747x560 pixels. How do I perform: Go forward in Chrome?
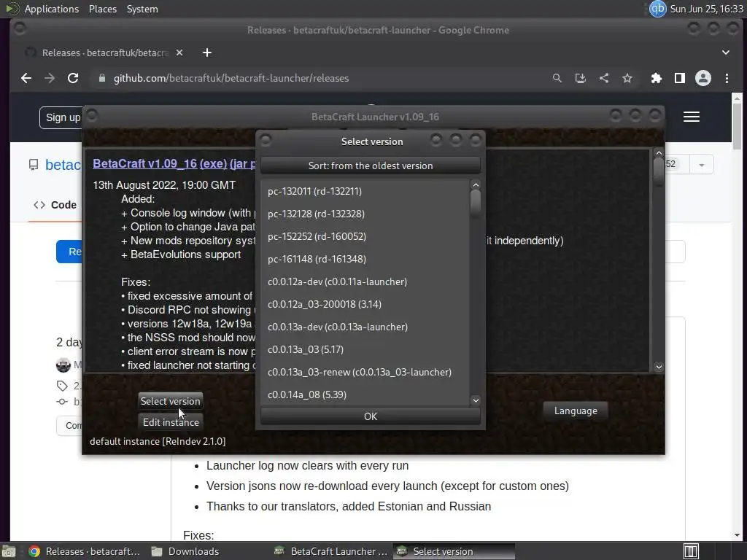[x=50, y=78]
